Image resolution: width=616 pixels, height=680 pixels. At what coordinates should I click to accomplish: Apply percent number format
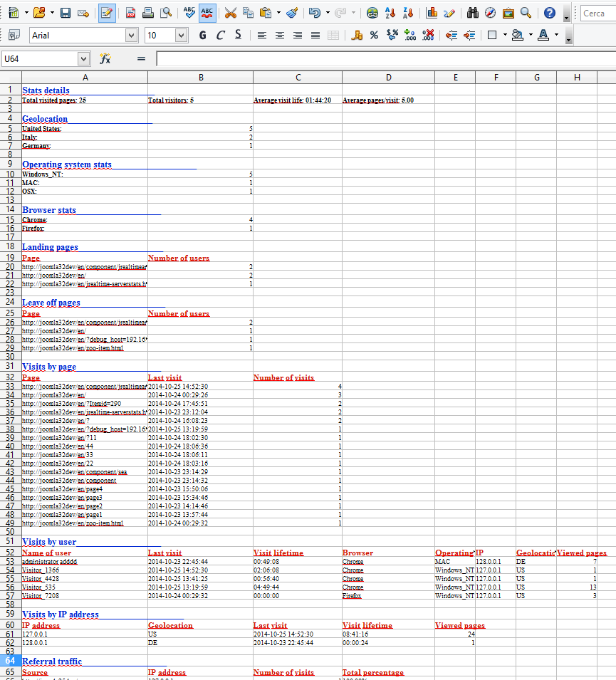tap(374, 35)
